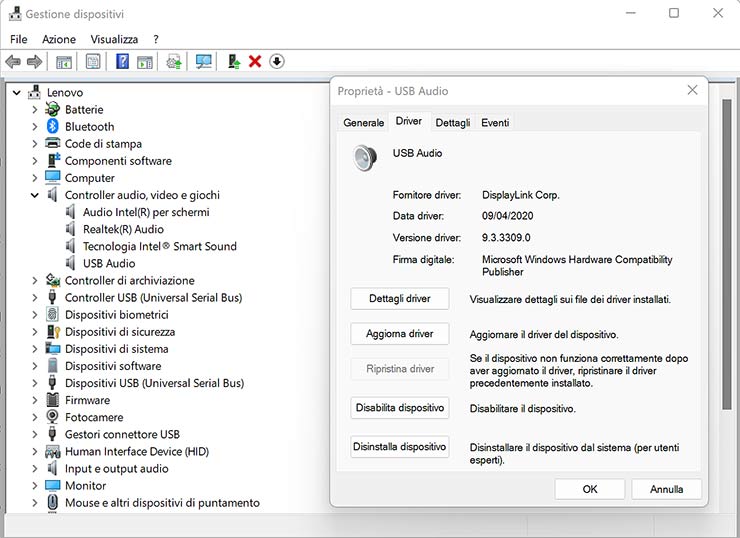The image size is (740, 538).
Task: Switch to the Dettagli tab
Action: (452, 122)
